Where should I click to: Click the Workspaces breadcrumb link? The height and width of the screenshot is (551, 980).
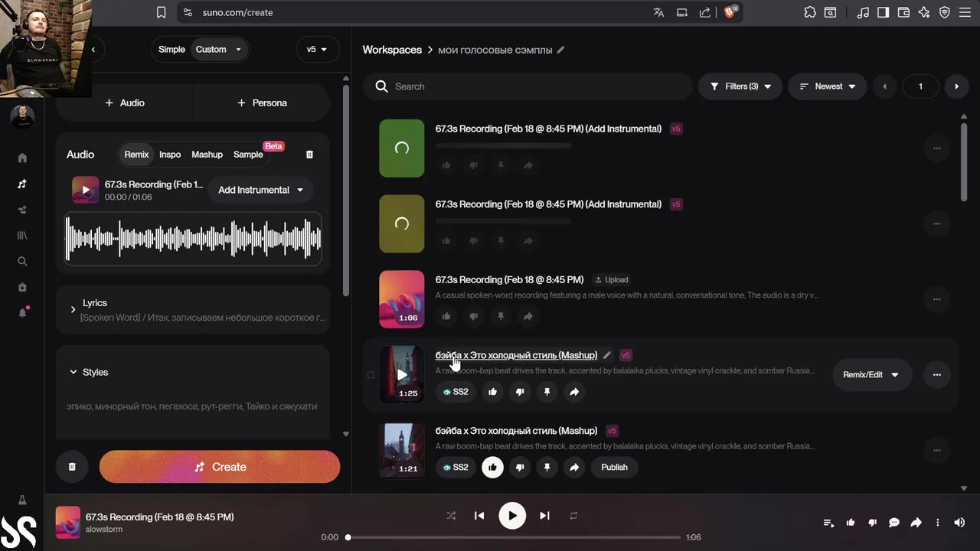pyautogui.click(x=392, y=50)
